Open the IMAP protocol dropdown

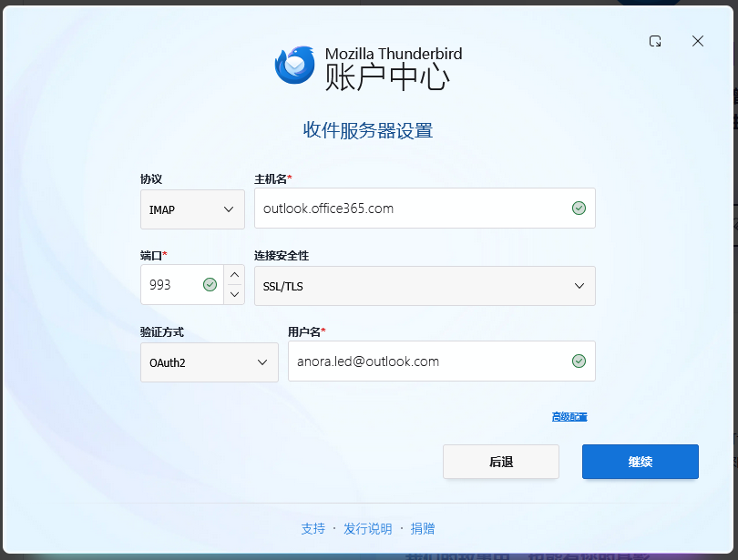192,209
